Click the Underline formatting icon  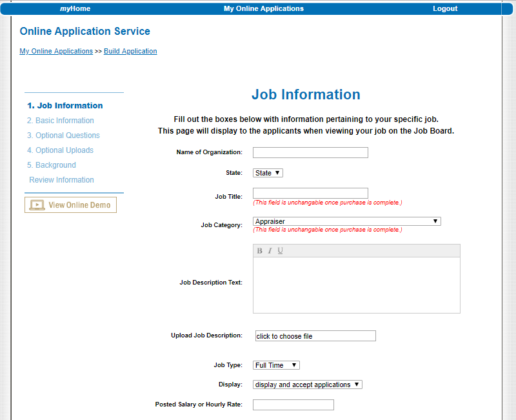(x=281, y=251)
